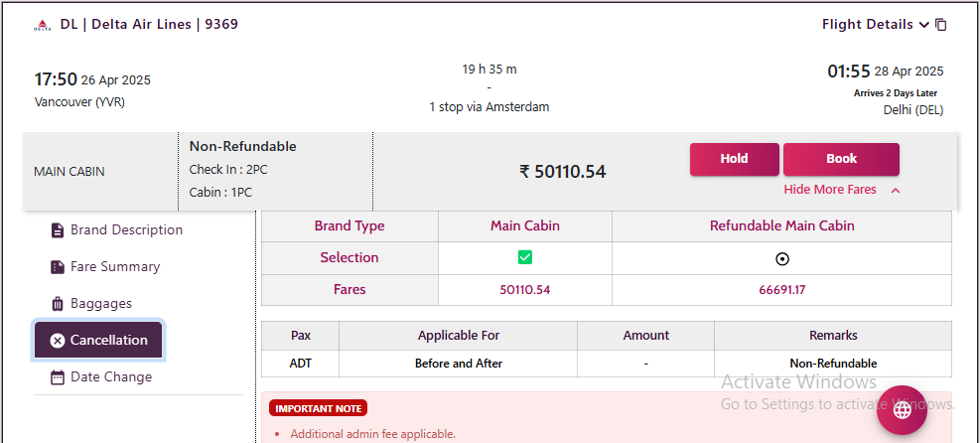Expand the Flight Details dropdown
980x443 pixels.
pyautogui.click(x=876, y=25)
